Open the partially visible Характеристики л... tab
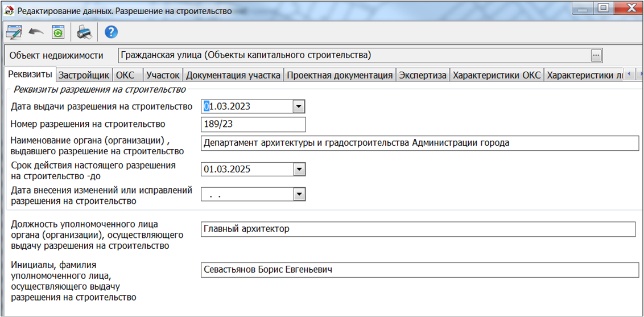The image size is (644, 317). pos(584,76)
